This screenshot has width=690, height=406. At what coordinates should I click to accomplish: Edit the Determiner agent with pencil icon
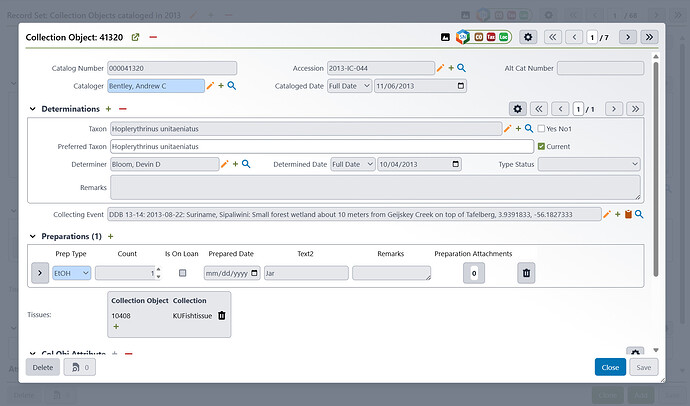click(x=225, y=164)
